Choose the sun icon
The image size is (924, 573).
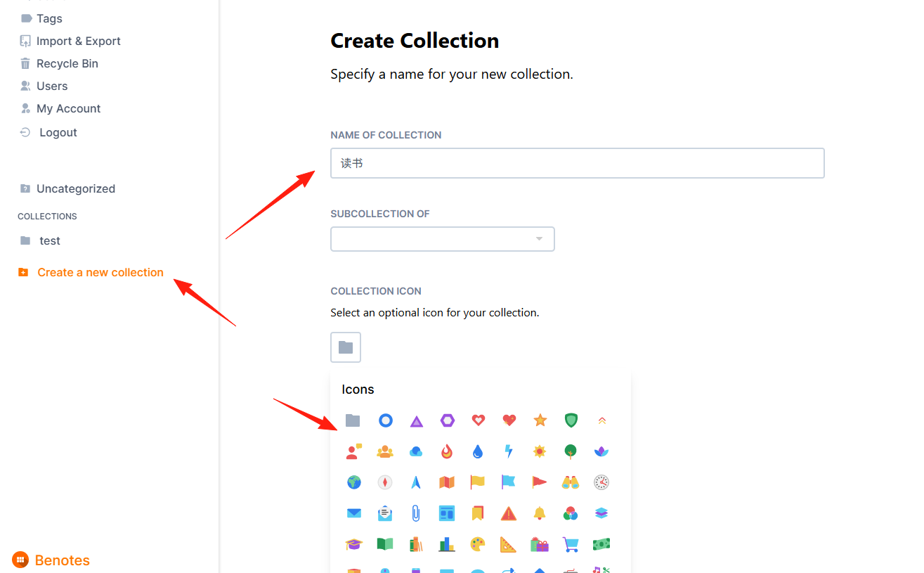(x=540, y=451)
